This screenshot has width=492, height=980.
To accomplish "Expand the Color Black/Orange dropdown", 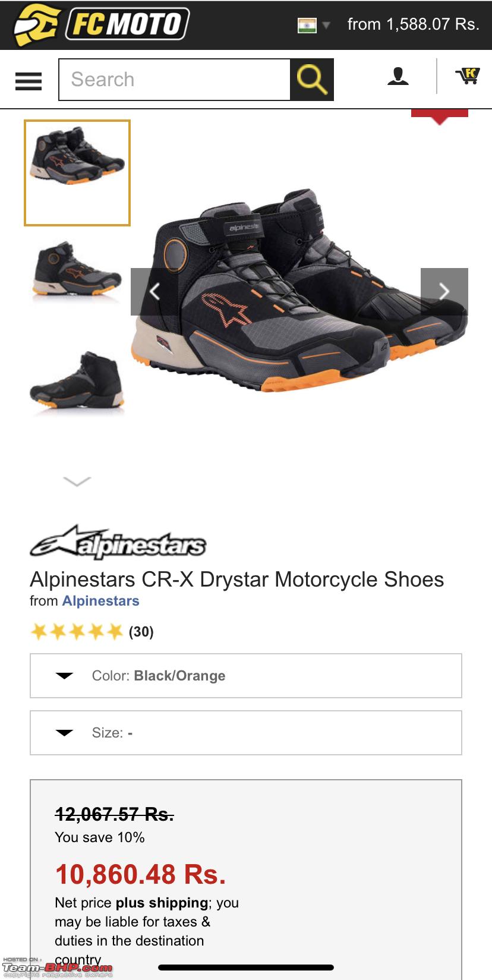I will [246, 676].
